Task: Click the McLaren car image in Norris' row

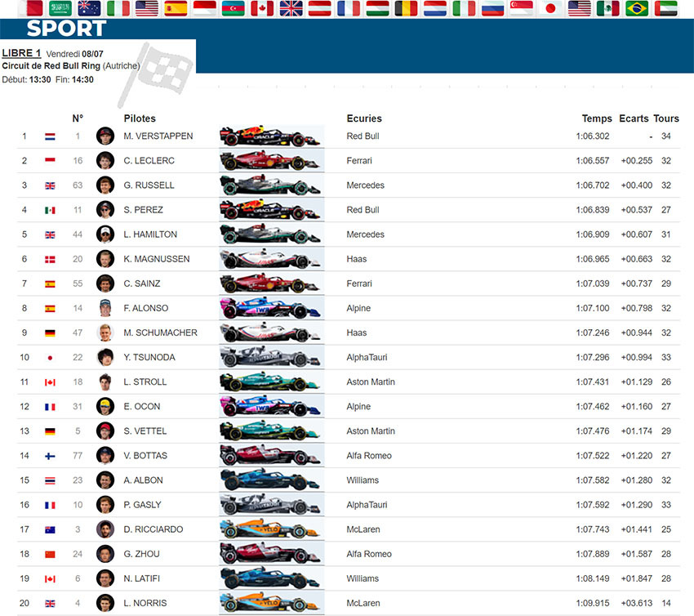Action: point(271,603)
